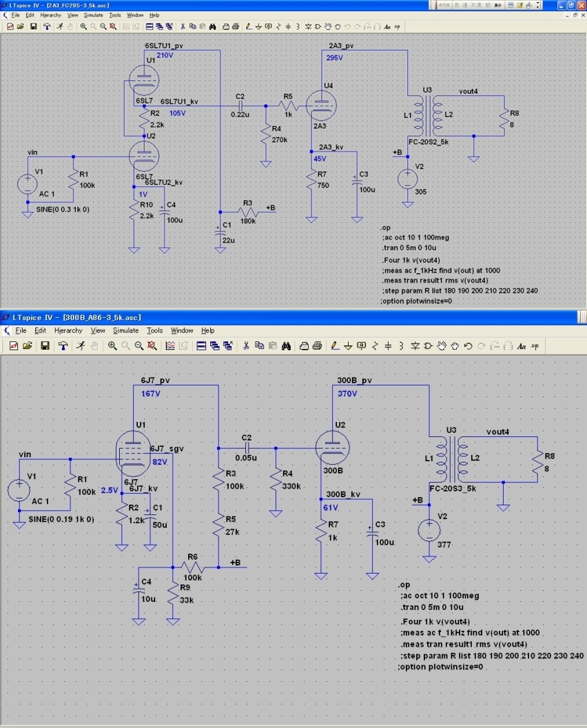This screenshot has height=728, width=587.
Task: Open the Hierarchy menu in 300B_A86 window
Action: (68, 331)
